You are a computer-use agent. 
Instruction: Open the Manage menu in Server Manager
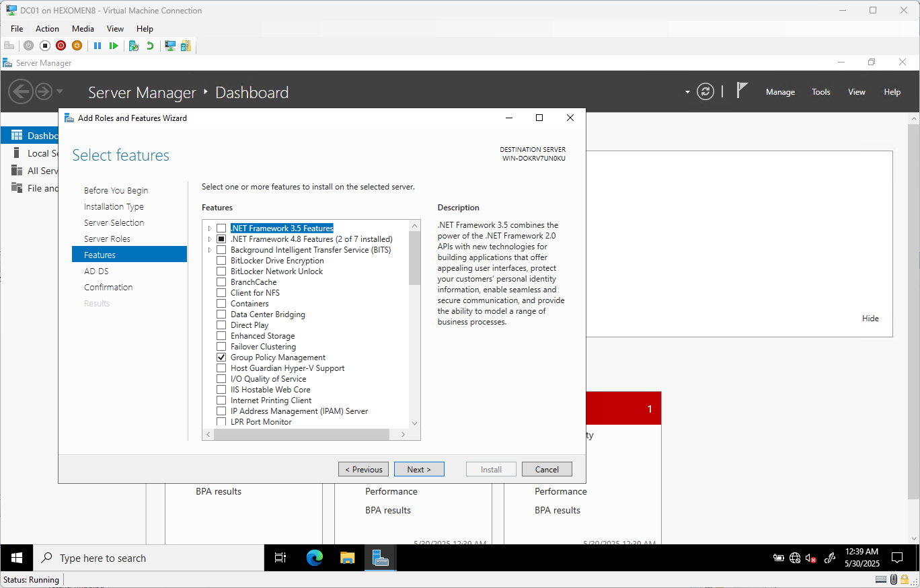(780, 92)
